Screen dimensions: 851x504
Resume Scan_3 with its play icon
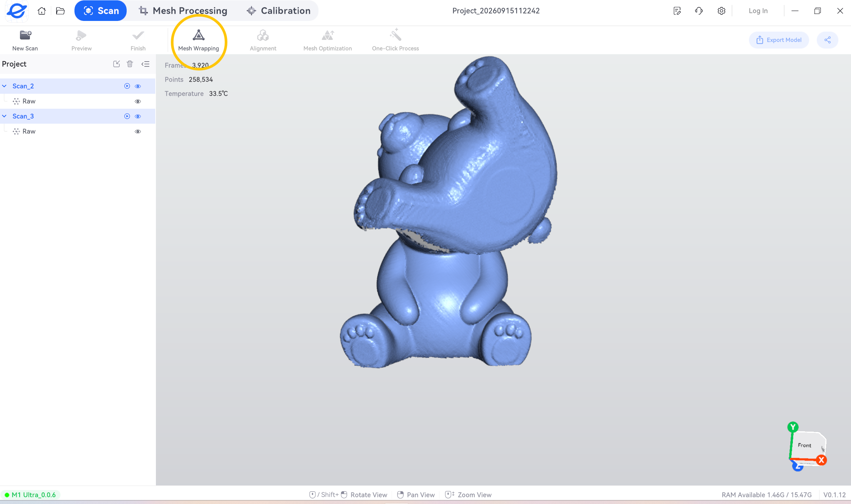[127, 116]
